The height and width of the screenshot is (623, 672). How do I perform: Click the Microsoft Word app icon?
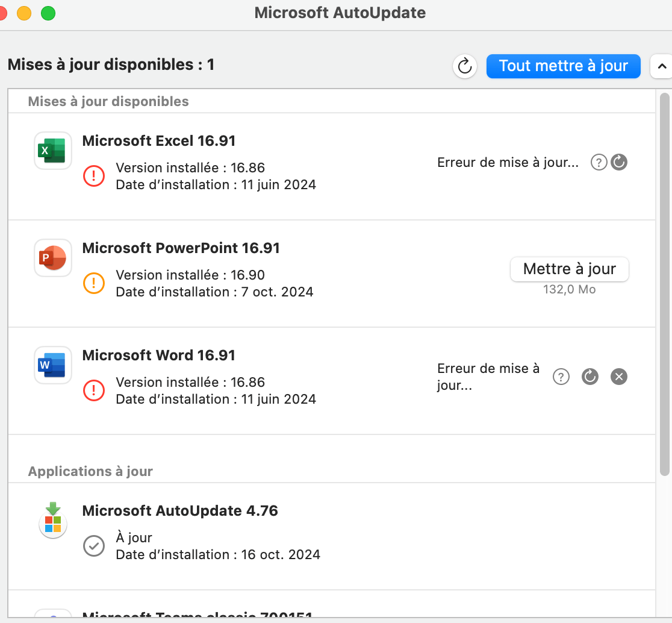click(53, 365)
